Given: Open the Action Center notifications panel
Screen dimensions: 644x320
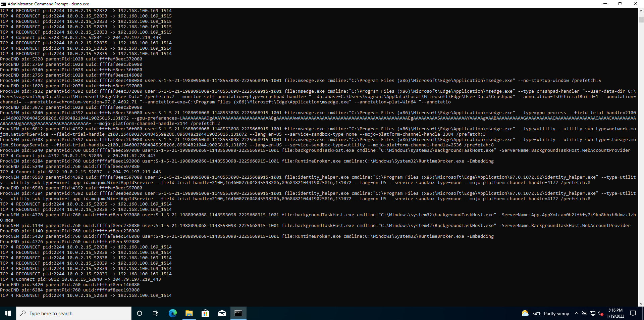Looking at the screenshot, I should tap(633, 313).
